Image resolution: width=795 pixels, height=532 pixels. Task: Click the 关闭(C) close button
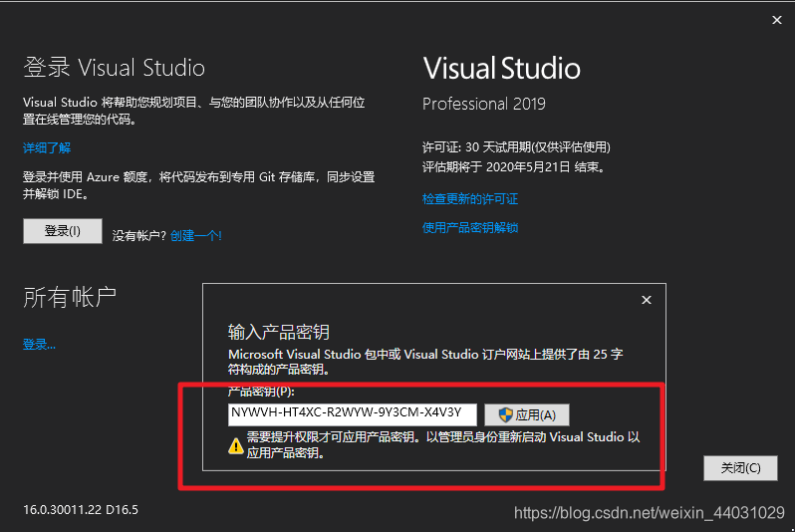point(740,467)
